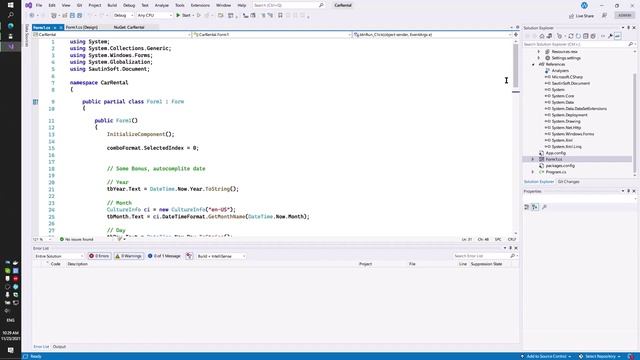Viewport: 640px width, 360px height.
Task: Open the Debug configuration dropdown
Action: pos(123,15)
